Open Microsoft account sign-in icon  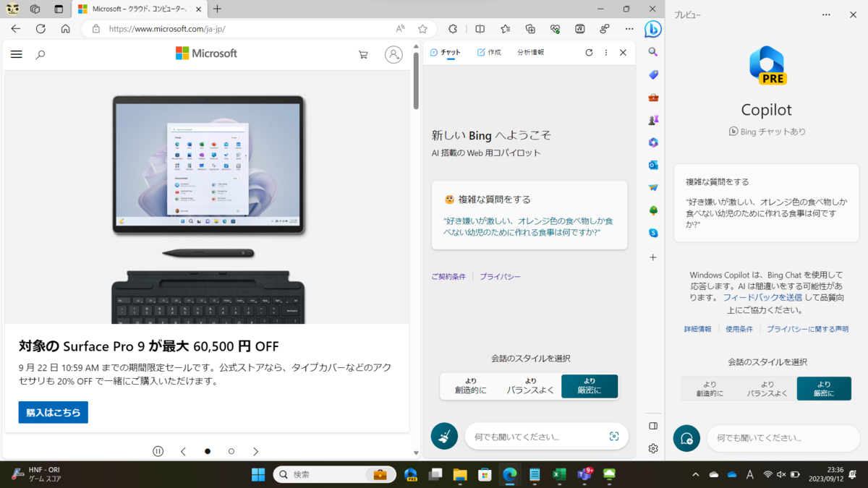click(x=393, y=54)
